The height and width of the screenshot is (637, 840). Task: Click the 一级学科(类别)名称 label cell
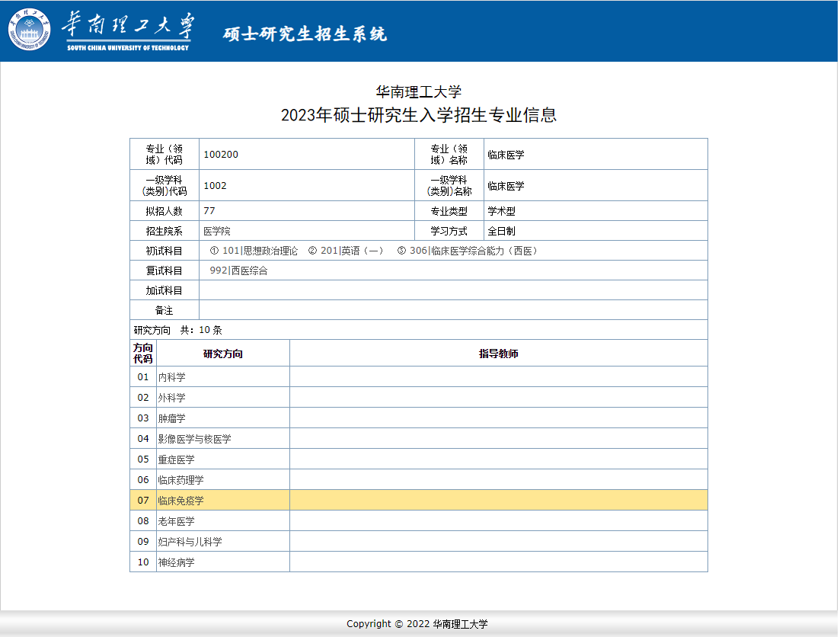(449, 185)
